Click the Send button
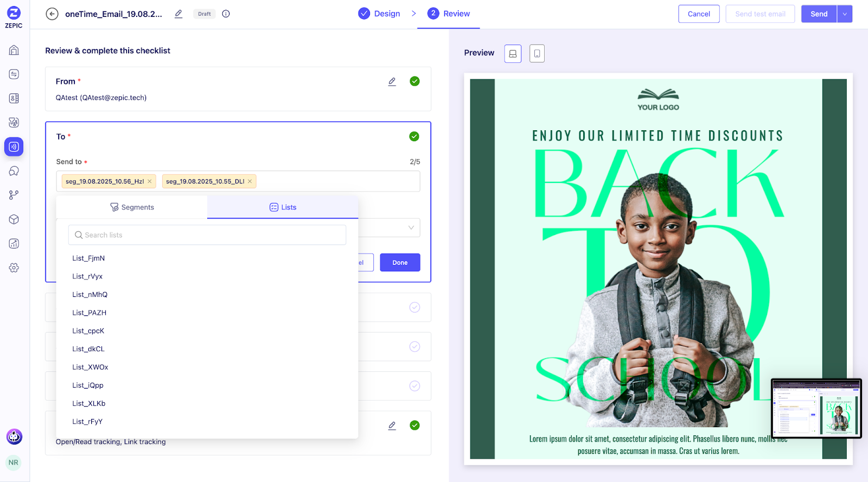 coord(819,14)
